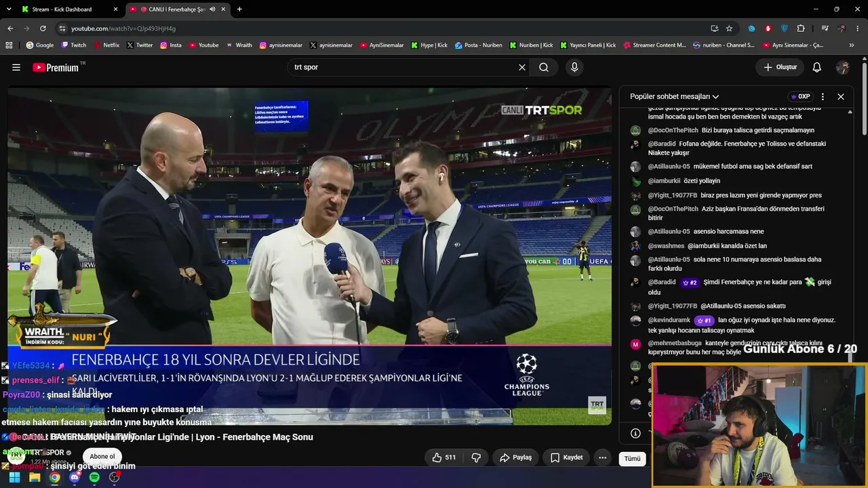The width and height of the screenshot is (868, 488).
Task: Close the live chat panel
Action: coord(841,96)
